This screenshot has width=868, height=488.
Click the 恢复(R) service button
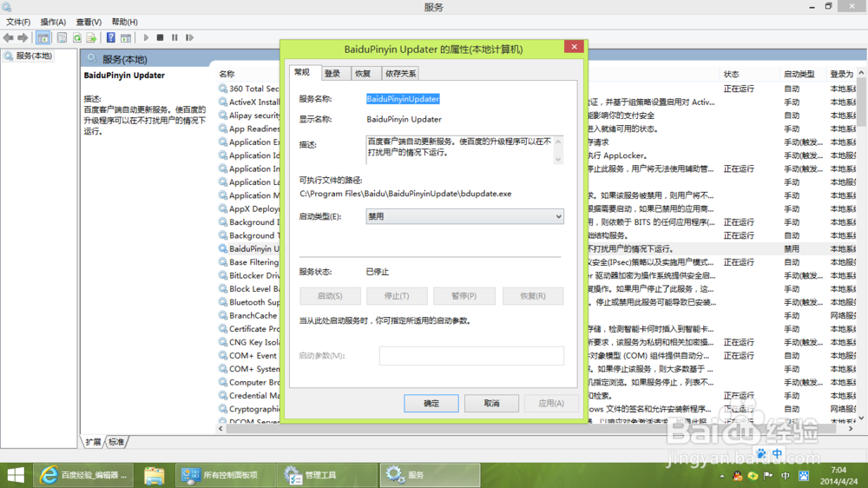(x=533, y=296)
